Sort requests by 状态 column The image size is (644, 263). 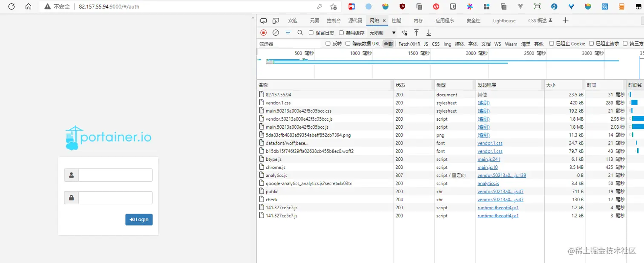pos(414,85)
